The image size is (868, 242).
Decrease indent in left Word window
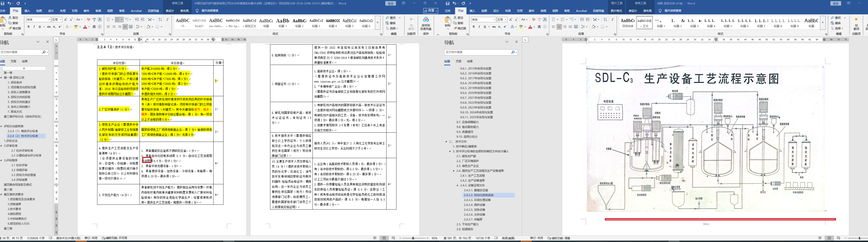click(137, 19)
